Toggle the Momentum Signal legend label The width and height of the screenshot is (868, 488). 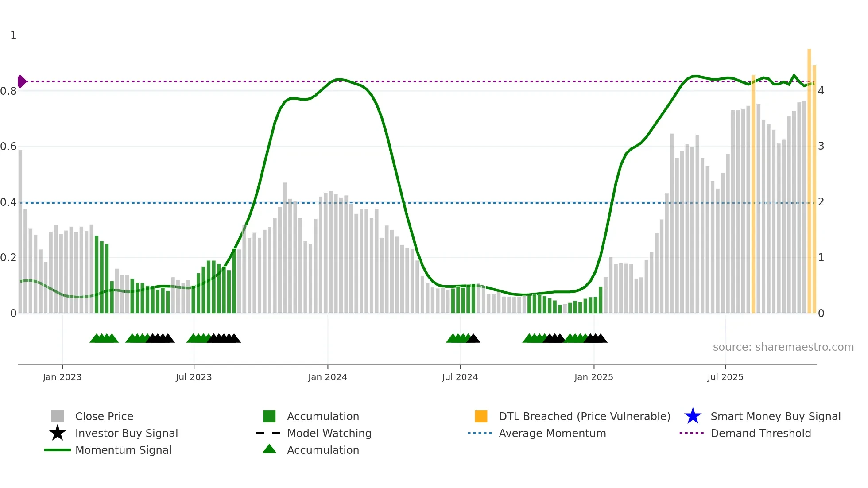point(123,450)
